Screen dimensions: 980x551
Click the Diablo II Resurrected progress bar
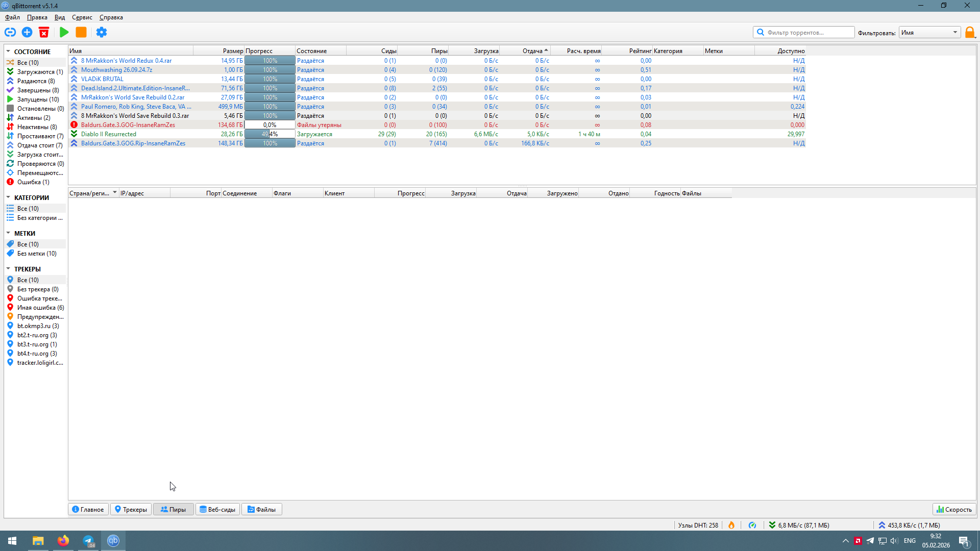click(x=270, y=134)
